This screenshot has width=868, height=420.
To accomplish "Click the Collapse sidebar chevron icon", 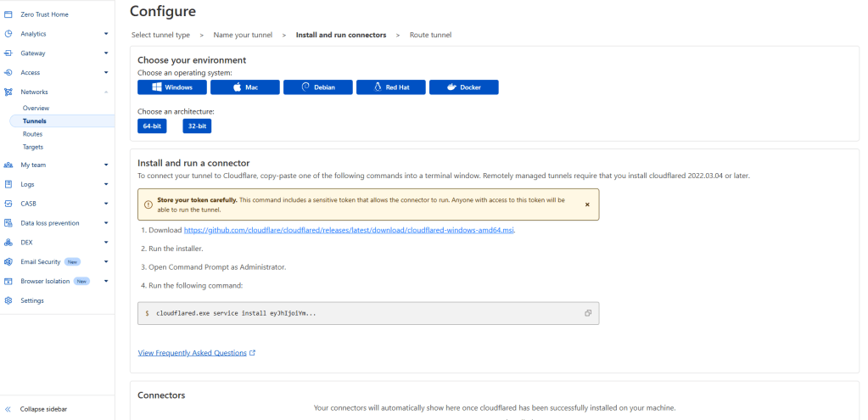I will pos(8,409).
